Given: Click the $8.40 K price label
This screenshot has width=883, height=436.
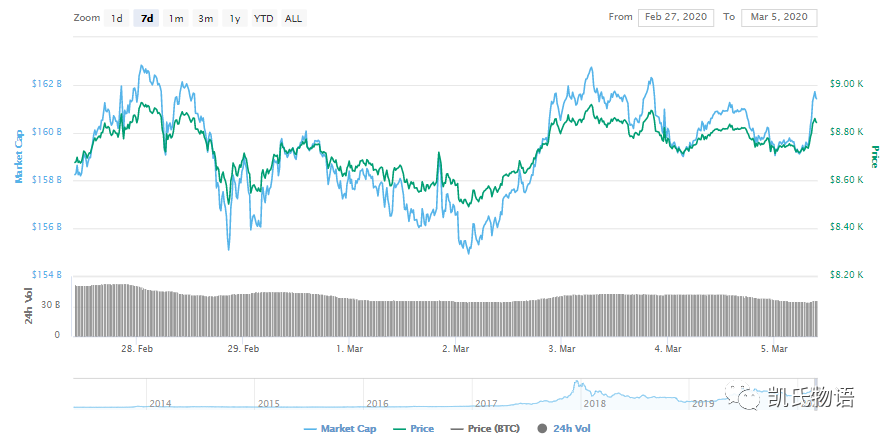Looking at the screenshot, I should [846, 227].
